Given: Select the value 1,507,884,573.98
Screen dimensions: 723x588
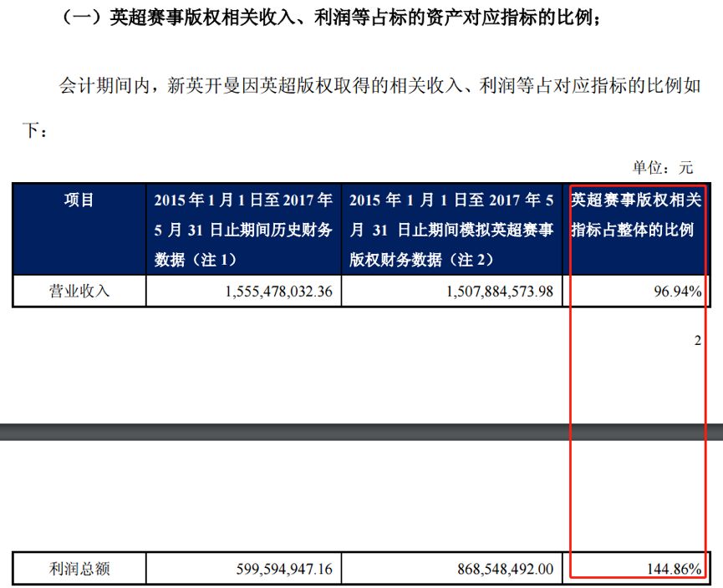Looking at the screenshot, I should pos(500,291).
